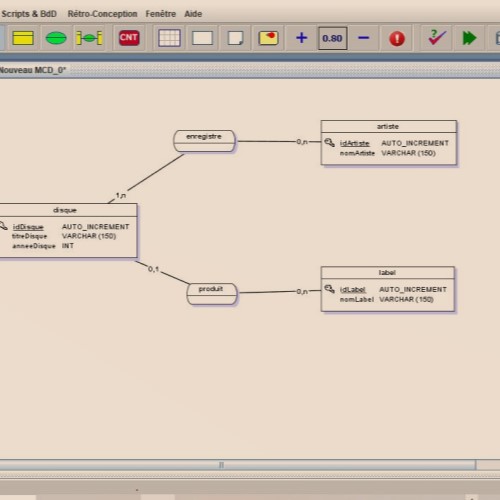
Task: Select the yellow entity creation tool
Action: click(23, 38)
